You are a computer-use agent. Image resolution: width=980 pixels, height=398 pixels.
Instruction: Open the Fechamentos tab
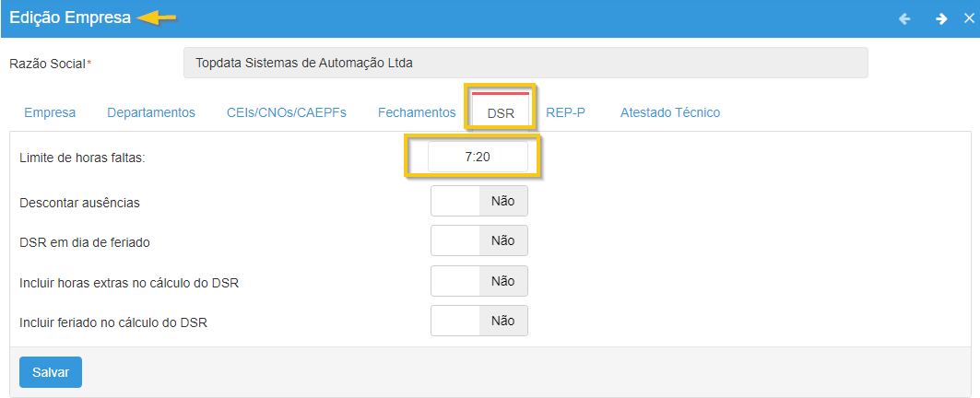[417, 112]
